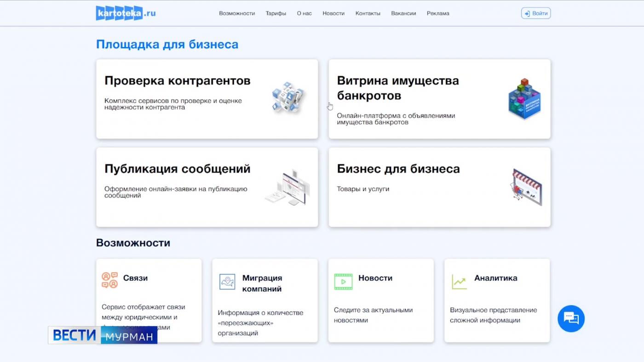This screenshot has height=362, width=644.
Task: Click the colorful cube bankruptcy showcase icon
Action: click(x=524, y=99)
